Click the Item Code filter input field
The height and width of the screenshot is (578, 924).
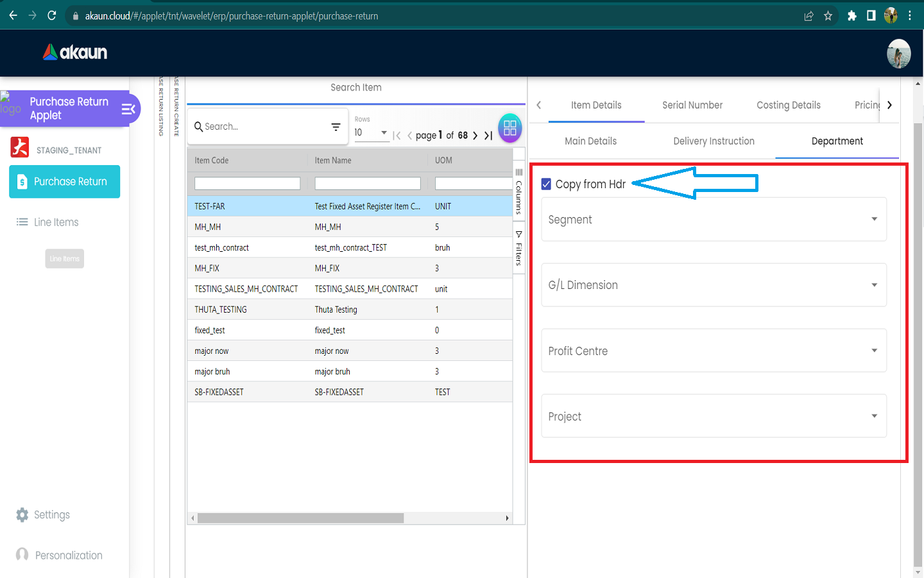[x=247, y=184]
